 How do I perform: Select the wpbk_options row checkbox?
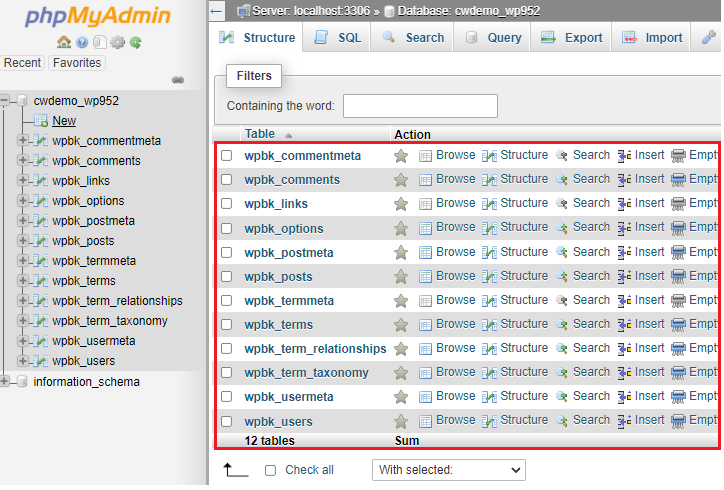pyautogui.click(x=226, y=229)
